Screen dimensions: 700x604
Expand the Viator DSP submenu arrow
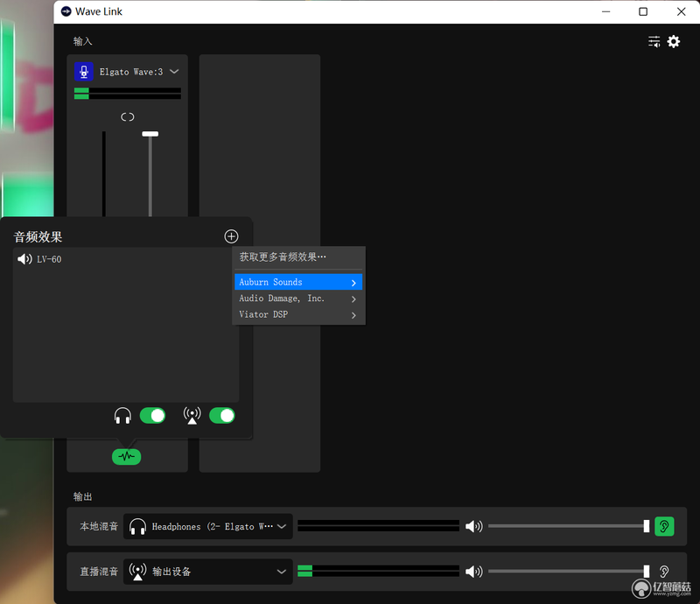pyautogui.click(x=353, y=315)
